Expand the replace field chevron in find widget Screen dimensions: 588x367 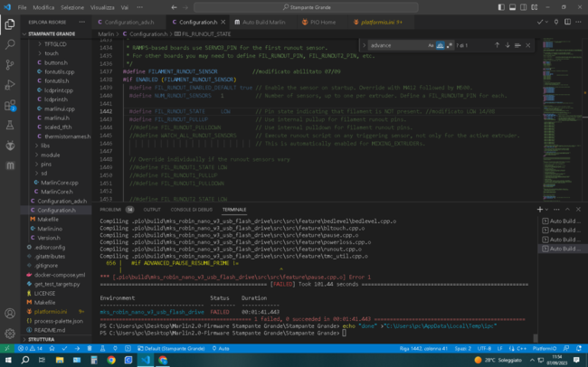click(x=364, y=44)
